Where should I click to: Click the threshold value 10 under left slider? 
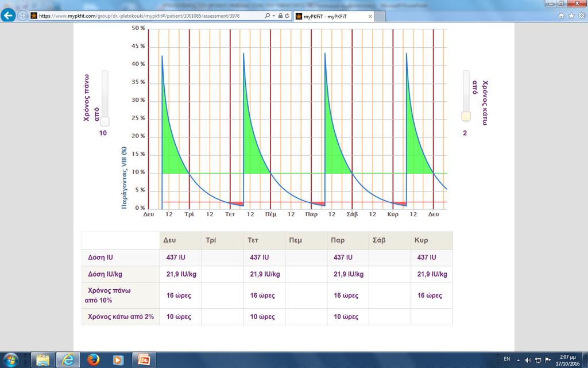[103, 133]
